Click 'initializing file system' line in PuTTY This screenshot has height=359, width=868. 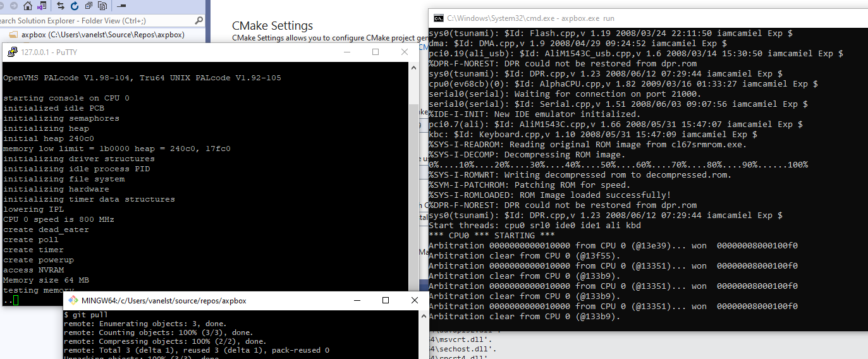tap(64, 179)
